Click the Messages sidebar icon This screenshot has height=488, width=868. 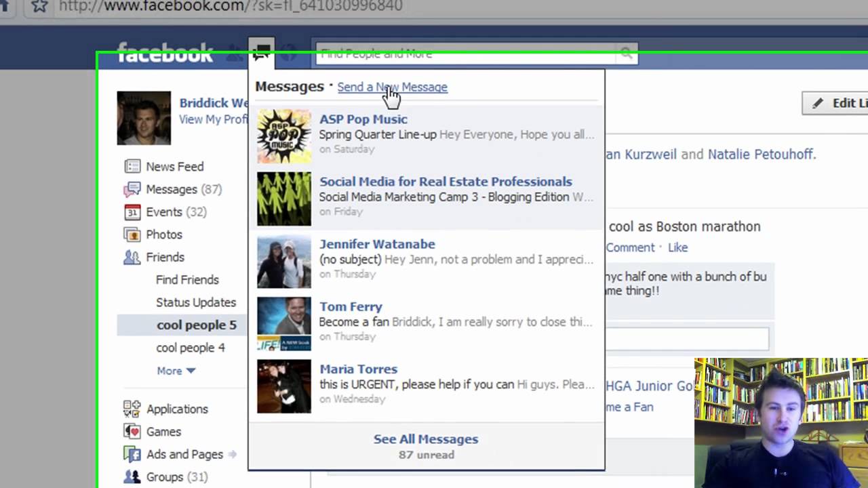tap(132, 189)
